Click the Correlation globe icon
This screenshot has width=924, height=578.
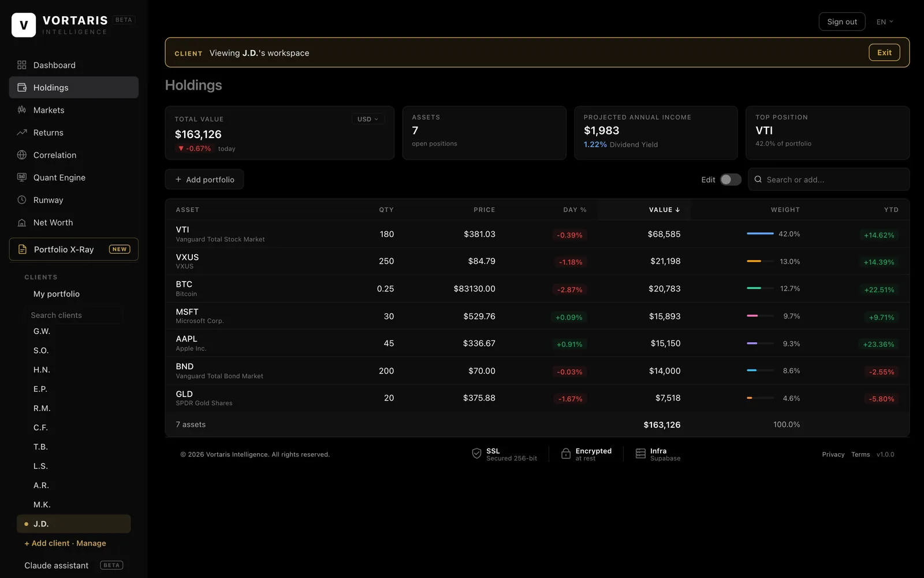pos(22,155)
